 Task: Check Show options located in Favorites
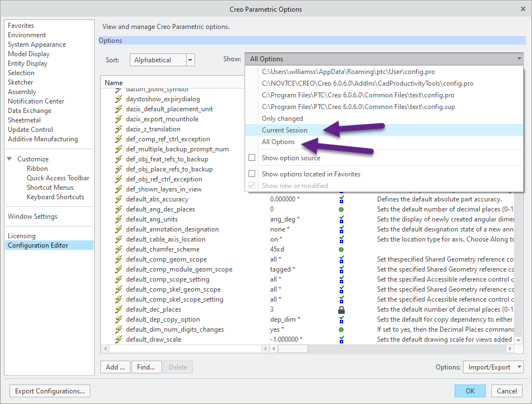tap(252, 174)
